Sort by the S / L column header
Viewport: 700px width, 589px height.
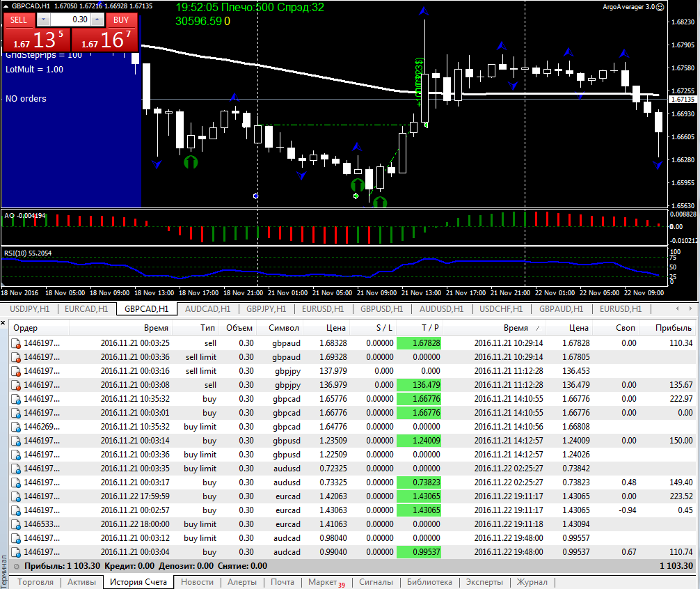tap(373, 328)
